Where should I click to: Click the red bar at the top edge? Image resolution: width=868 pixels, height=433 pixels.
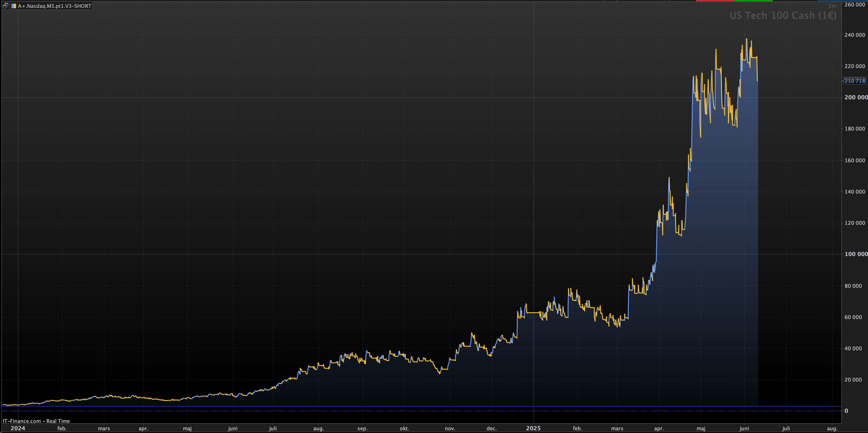coord(715,1)
